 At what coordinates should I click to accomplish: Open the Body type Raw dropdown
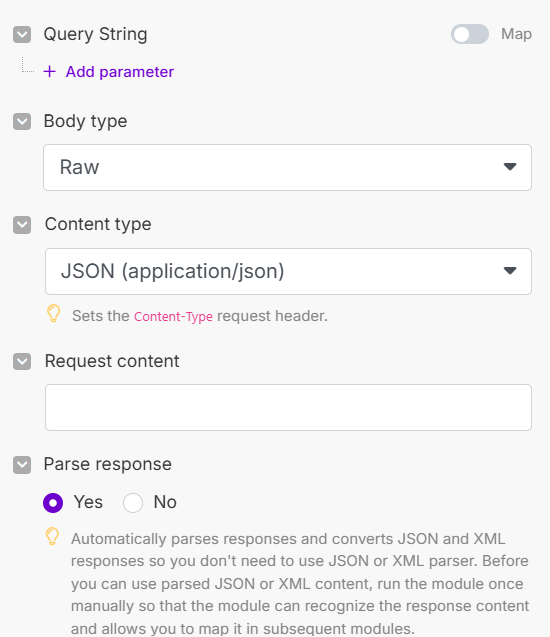[287, 167]
